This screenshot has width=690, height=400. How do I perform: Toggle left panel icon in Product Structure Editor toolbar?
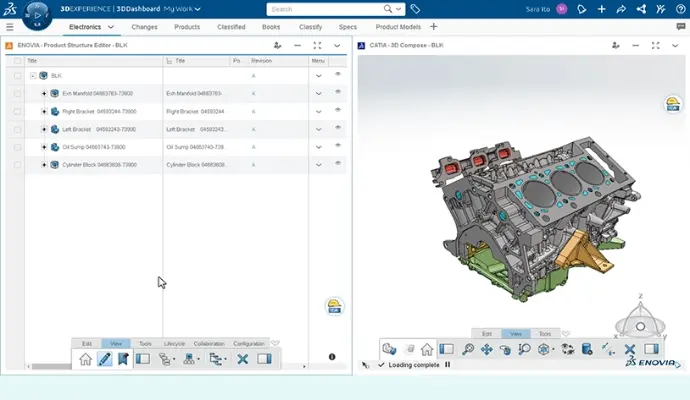coord(143,359)
